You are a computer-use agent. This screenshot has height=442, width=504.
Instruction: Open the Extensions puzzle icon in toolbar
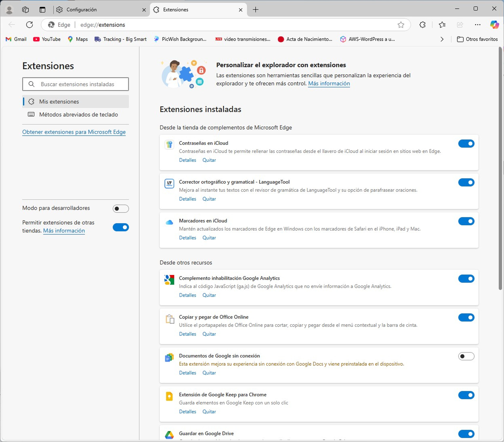pyautogui.click(x=422, y=25)
